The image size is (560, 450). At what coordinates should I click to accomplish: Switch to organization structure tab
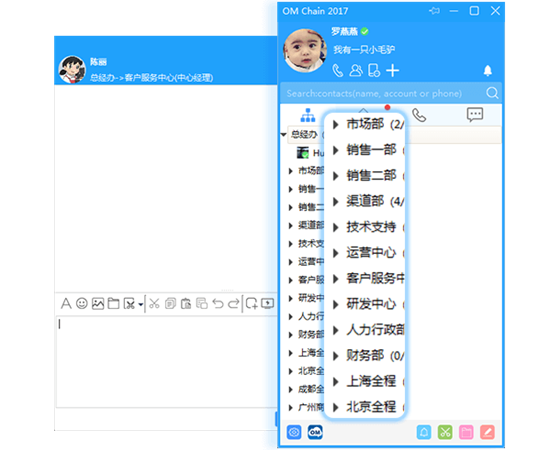[308, 115]
